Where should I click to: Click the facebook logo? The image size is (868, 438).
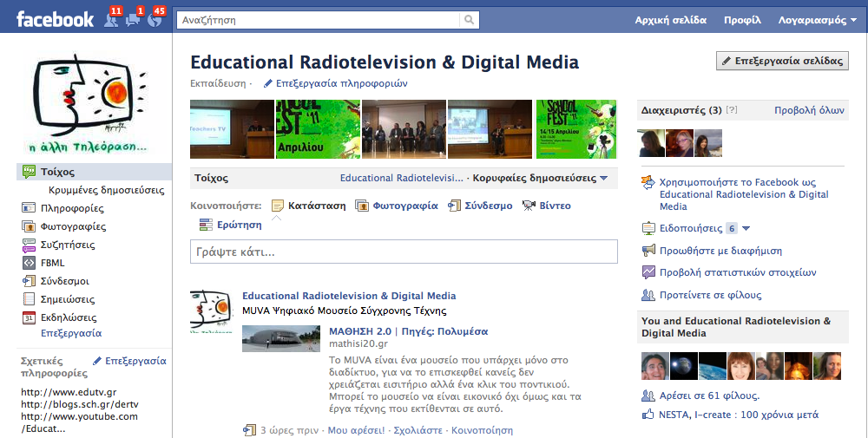click(55, 20)
